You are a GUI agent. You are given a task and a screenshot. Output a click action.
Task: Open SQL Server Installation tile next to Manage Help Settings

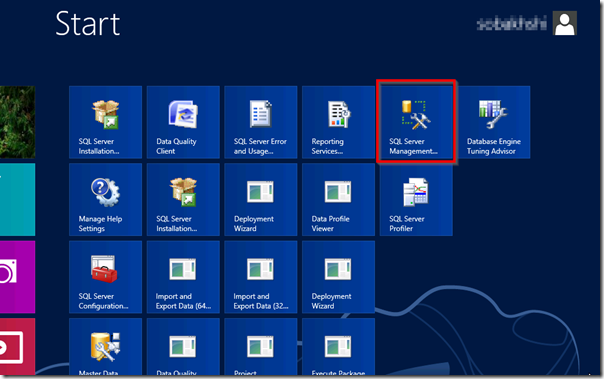click(183, 200)
